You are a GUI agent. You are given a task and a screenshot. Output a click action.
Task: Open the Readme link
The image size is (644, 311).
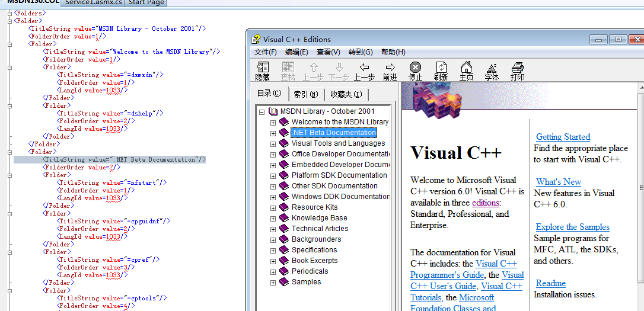(x=551, y=283)
